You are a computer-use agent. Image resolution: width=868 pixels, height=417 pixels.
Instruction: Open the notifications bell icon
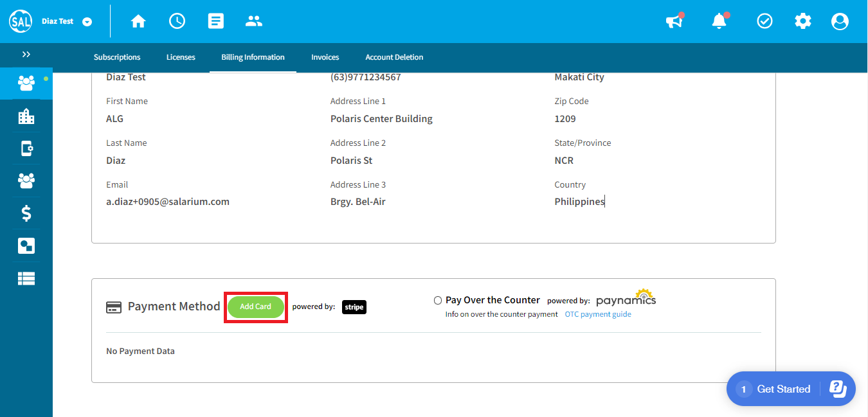[x=719, y=21]
